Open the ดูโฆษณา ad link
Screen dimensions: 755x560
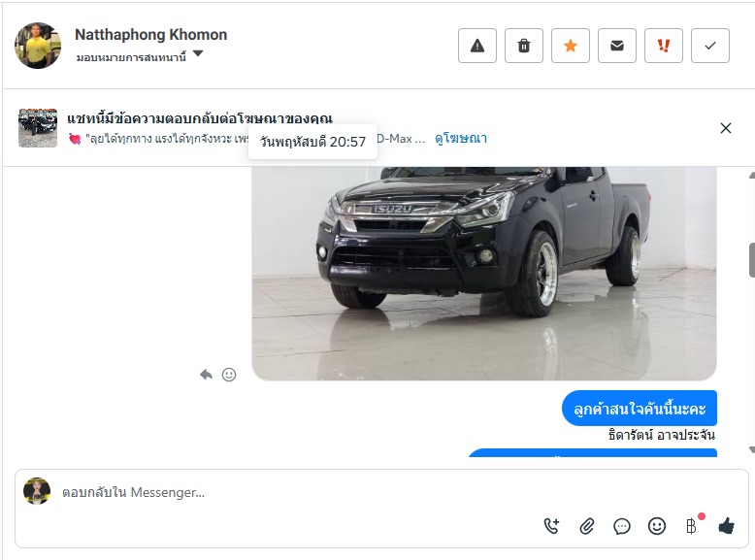[x=461, y=139]
